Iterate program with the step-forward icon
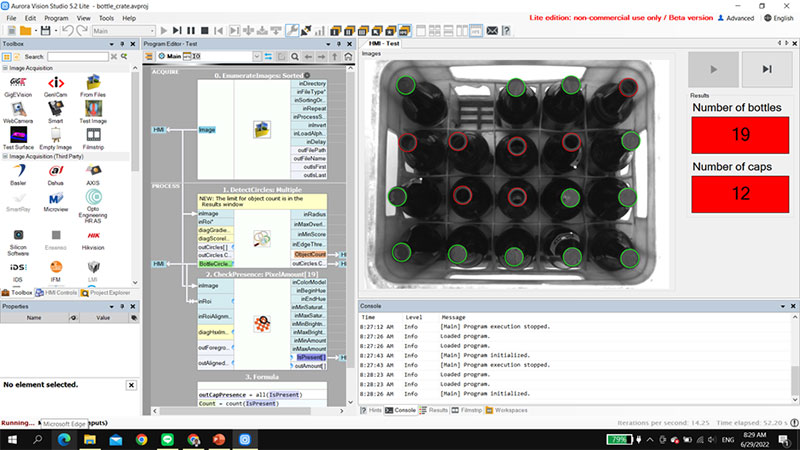Viewport: 800px width, 450px height. 177,31
